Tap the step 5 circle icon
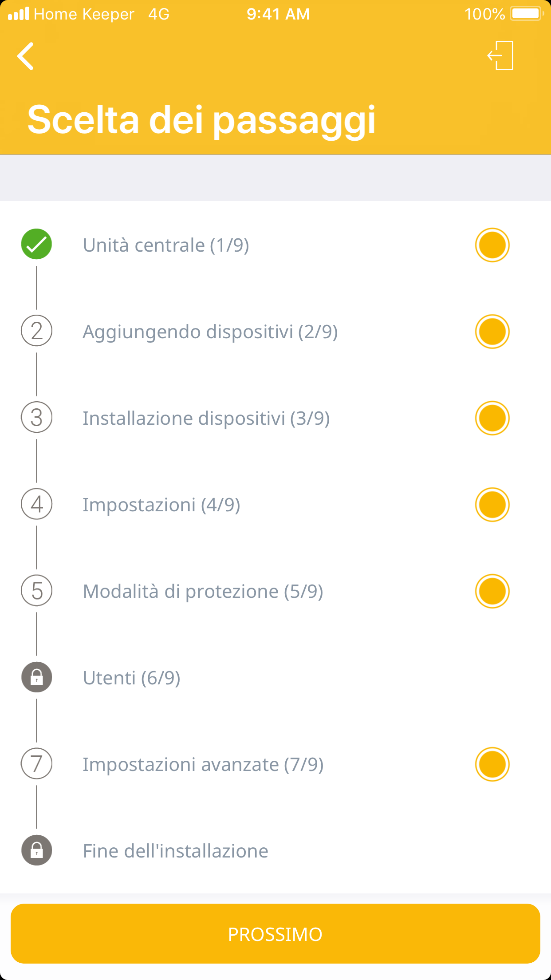 click(x=36, y=590)
